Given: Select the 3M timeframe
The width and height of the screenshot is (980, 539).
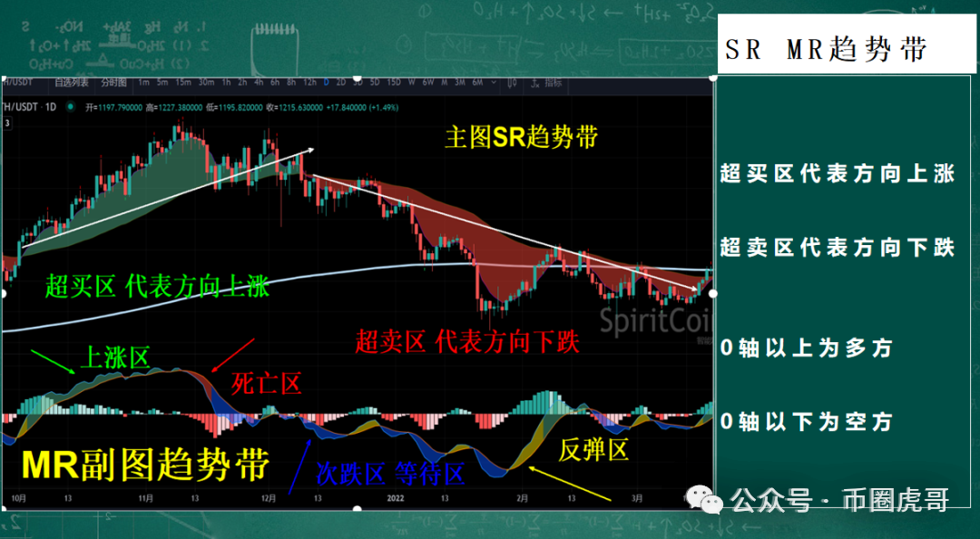Looking at the screenshot, I should pos(460,83).
